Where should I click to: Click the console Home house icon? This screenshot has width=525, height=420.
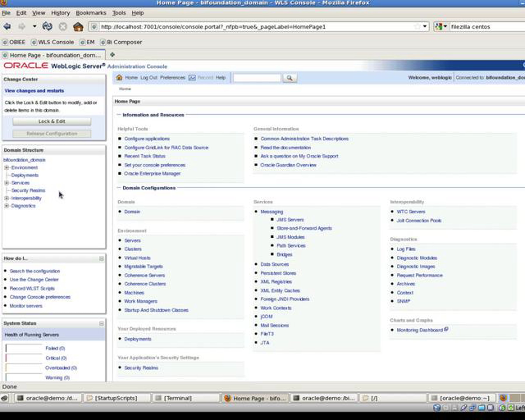(x=119, y=78)
